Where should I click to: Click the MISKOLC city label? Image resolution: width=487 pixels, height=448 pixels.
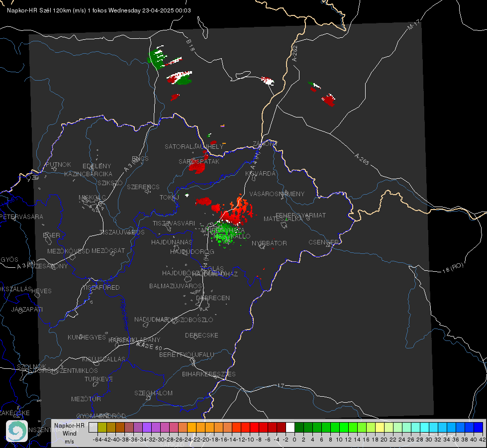click(92, 198)
